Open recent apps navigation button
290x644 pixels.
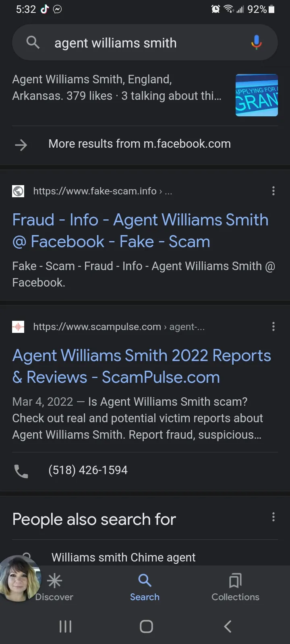[65, 626]
